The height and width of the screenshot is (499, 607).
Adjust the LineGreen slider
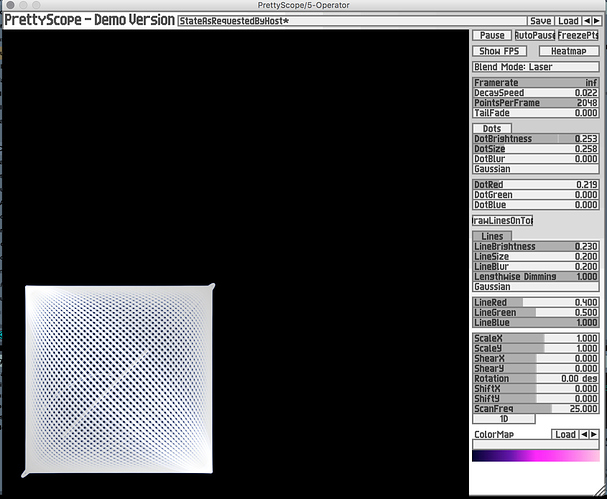(x=536, y=313)
